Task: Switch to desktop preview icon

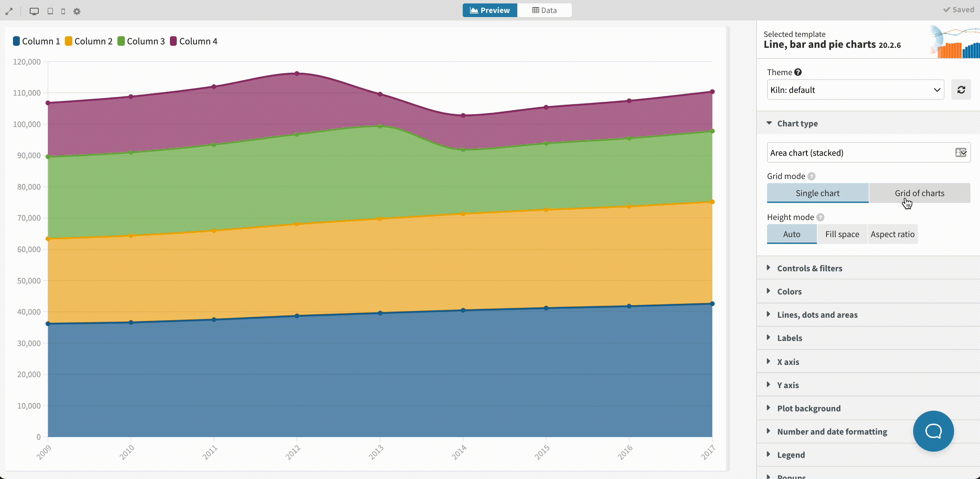Action: click(x=34, y=11)
